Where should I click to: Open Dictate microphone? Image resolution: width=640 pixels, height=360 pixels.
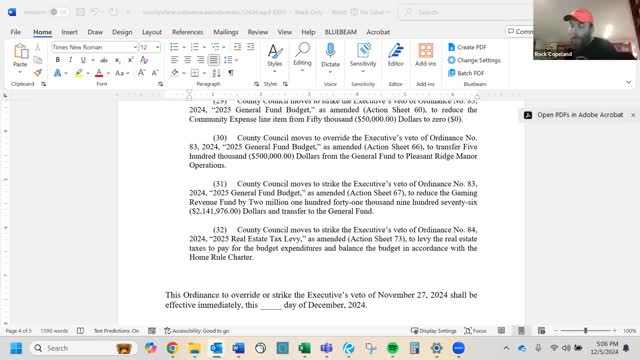(330, 56)
